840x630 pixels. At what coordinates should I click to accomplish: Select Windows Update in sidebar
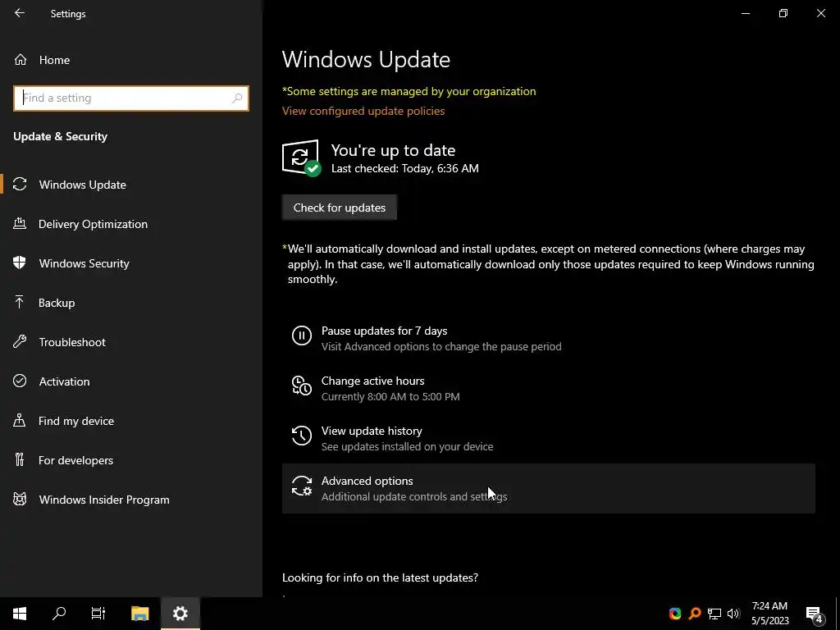(131, 185)
